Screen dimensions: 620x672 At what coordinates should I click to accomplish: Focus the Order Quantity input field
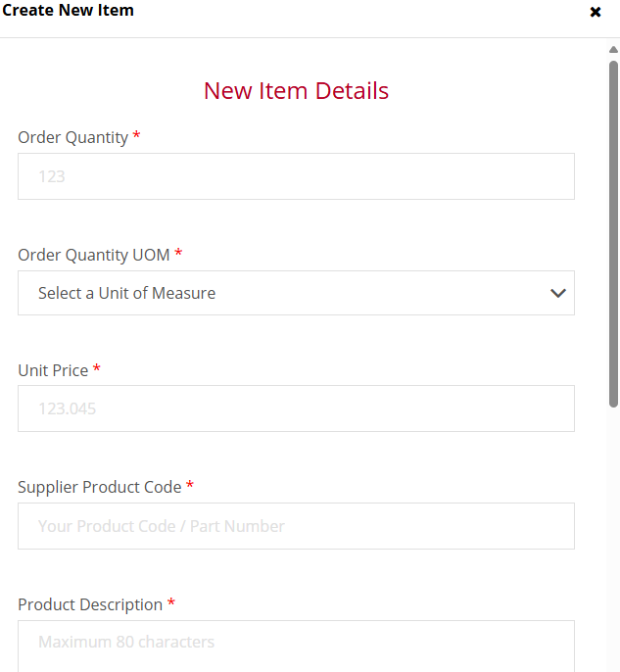[296, 176]
